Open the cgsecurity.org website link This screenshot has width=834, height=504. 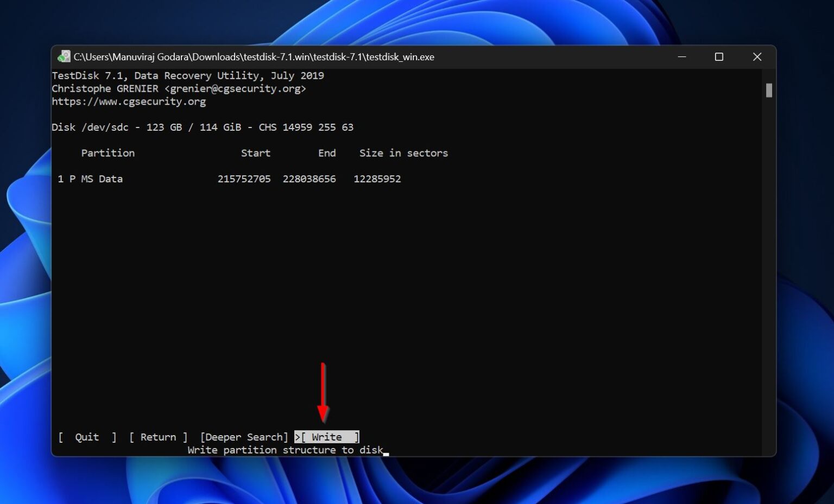[x=129, y=101]
